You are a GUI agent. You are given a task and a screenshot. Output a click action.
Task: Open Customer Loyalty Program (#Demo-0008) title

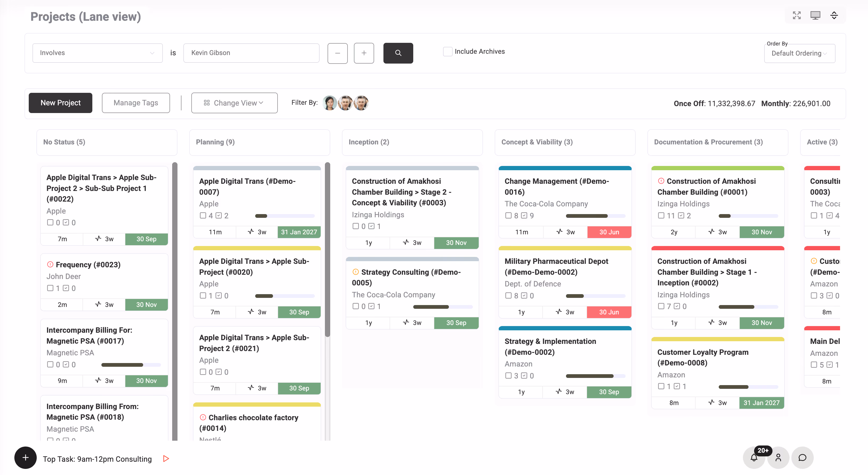click(x=703, y=357)
